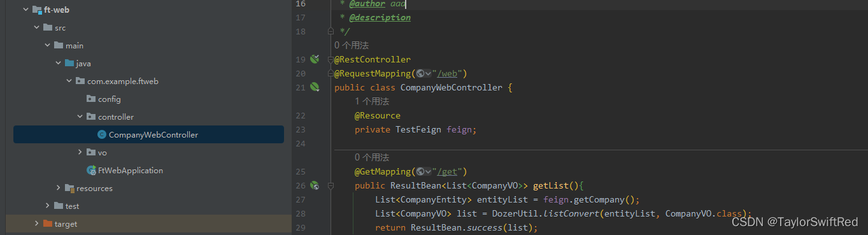Click the listConvert method call
Viewport: 868px width, 235px height.
[572, 213]
